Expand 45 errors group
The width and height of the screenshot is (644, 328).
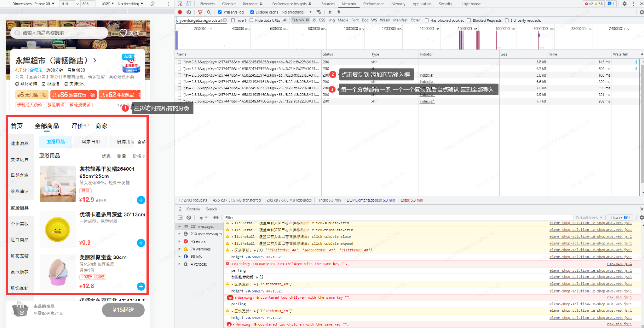coord(180,241)
